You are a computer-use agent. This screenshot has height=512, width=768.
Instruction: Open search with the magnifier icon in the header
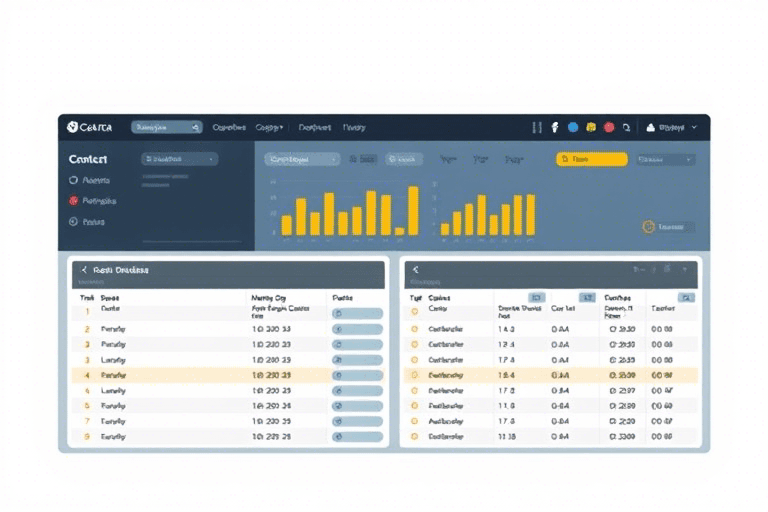(626, 128)
